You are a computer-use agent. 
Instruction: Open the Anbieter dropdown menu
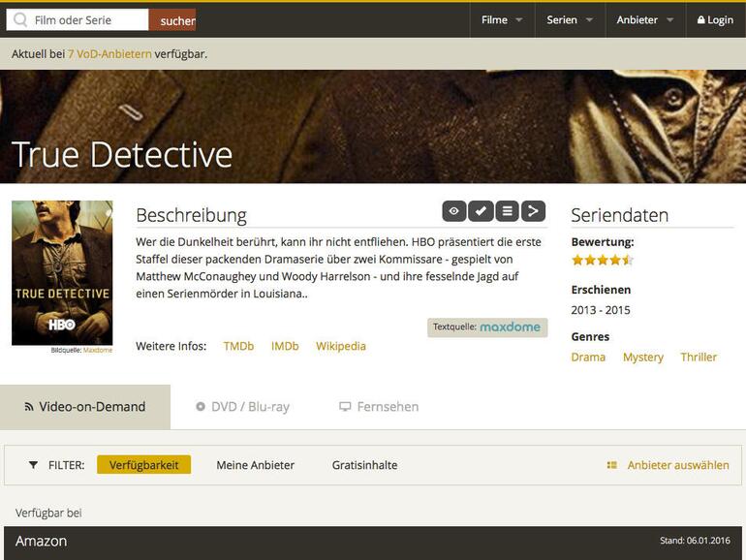tap(644, 20)
